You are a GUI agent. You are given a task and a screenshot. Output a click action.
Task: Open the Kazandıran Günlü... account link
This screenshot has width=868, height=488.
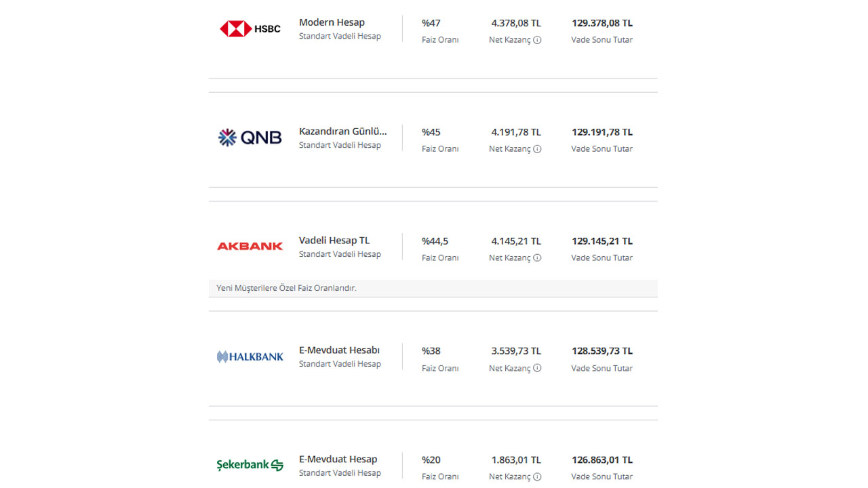point(343,131)
